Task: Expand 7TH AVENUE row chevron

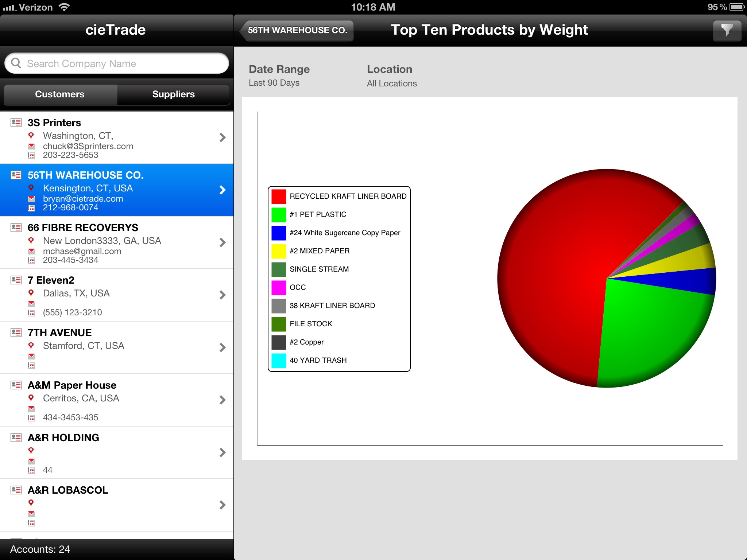Action: tap(222, 347)
